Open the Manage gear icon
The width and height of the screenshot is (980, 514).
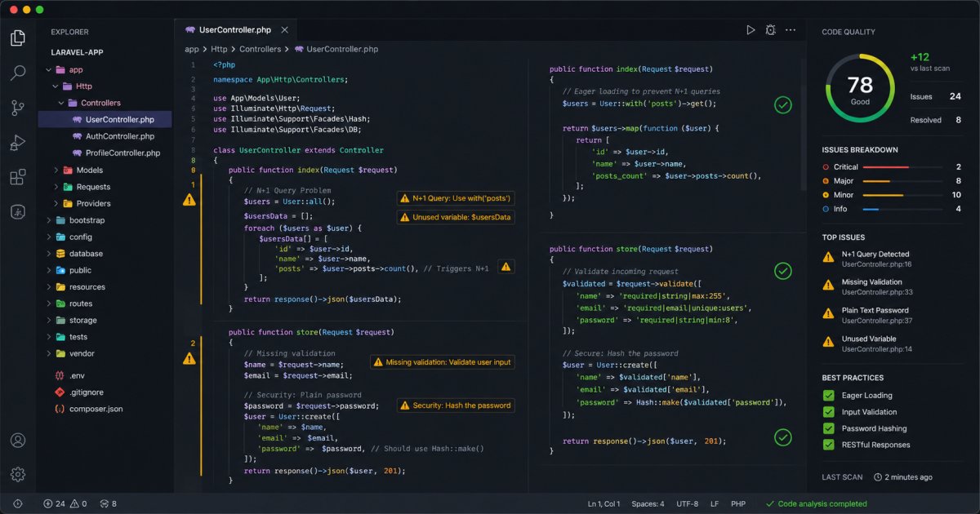point(18,474)
